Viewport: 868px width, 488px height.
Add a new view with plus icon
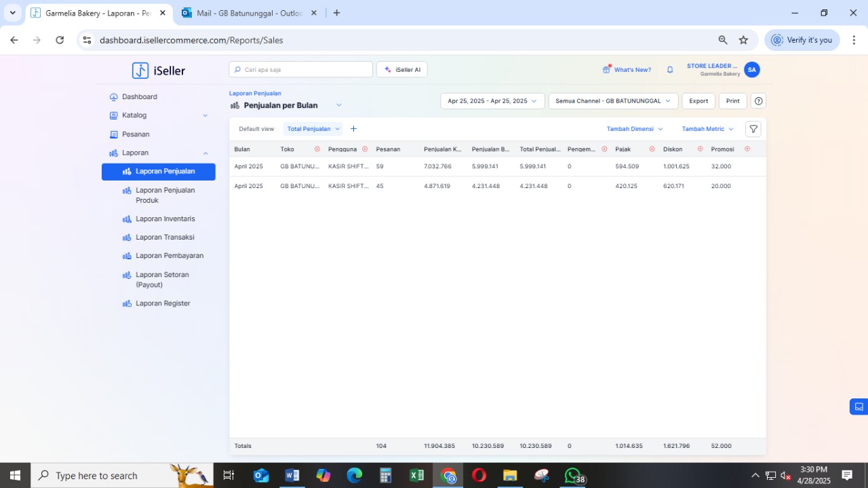(353, 129)
